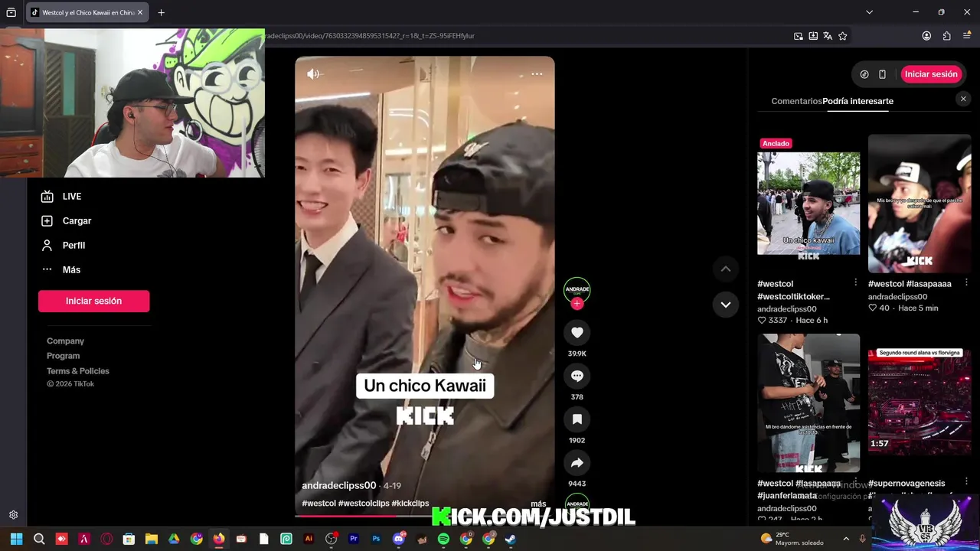
Task: Open the Segundo round alana vs florvigna thumbnail
Action: [919, 403]
